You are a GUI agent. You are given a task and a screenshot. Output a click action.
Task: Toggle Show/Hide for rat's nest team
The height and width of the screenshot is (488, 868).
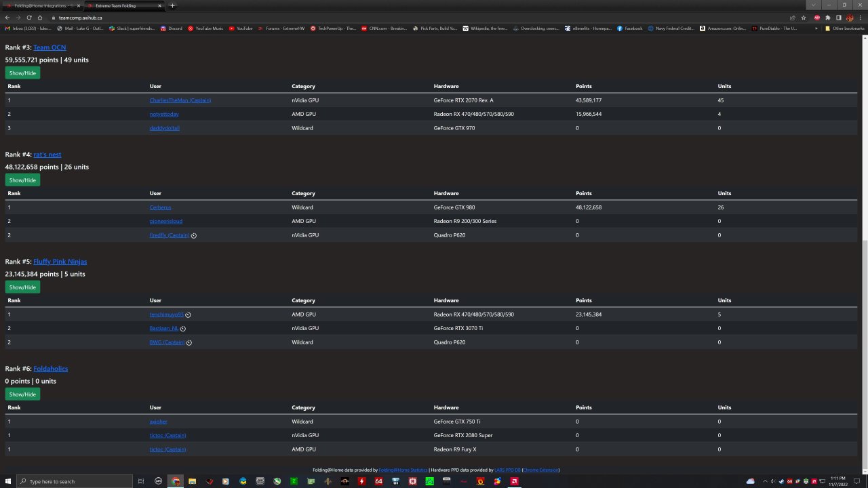22,180
